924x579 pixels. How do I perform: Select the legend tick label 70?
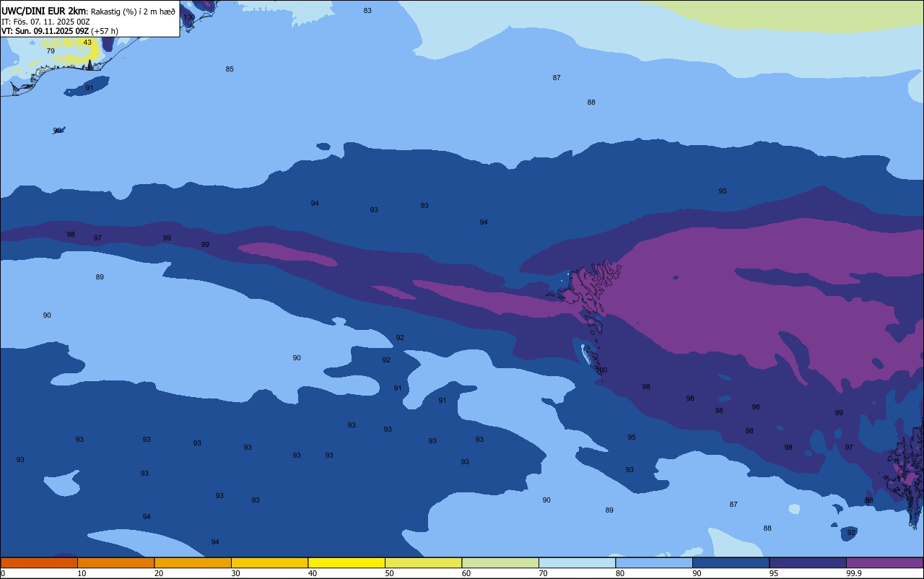tap(544, 573)
